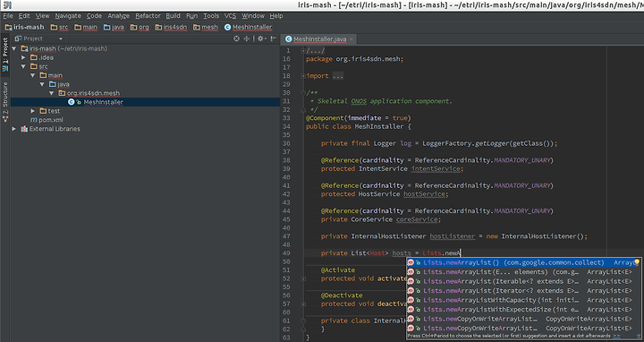The image size is (644, 342).
Task: Click MeshInstaller class icon in project tree
Action: pos(71,102)
